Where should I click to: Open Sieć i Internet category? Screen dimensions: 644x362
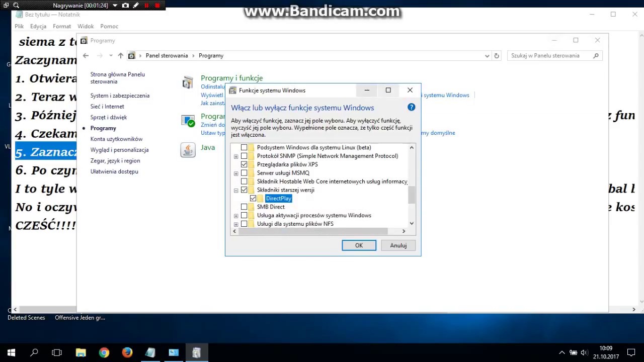pyautogui.click(x=107, y=107)
